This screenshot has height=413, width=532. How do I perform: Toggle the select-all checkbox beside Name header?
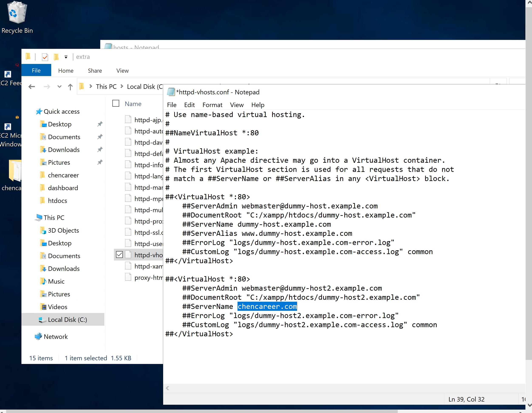pos(116,103)
